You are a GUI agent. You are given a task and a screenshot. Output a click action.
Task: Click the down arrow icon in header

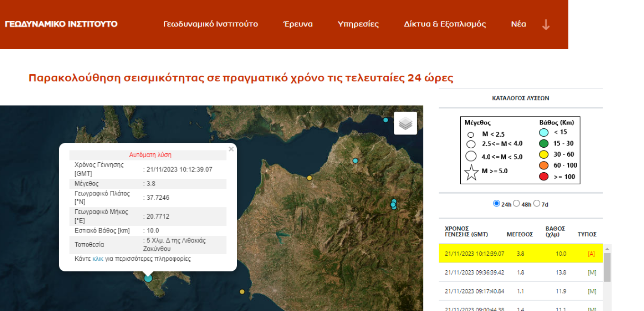point(546,25)
